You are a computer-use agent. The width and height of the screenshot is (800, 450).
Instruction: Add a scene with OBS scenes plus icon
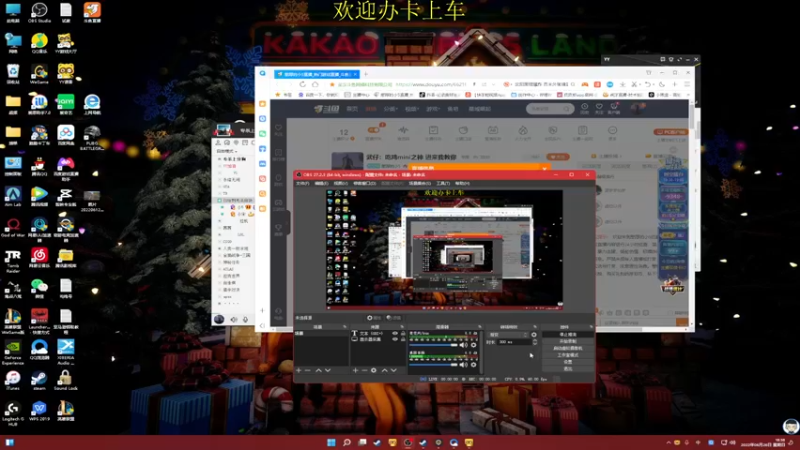298,370
